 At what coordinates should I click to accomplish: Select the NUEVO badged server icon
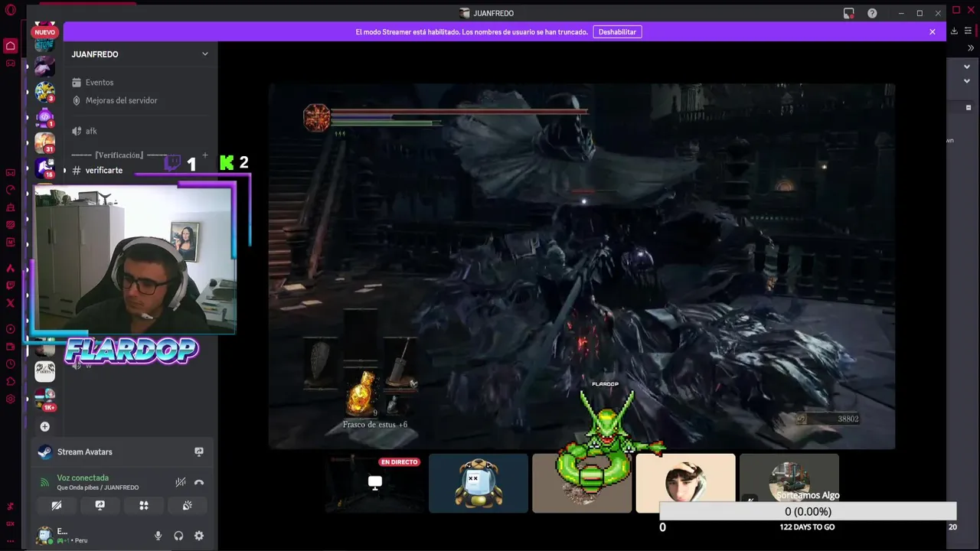click(44, 31)
